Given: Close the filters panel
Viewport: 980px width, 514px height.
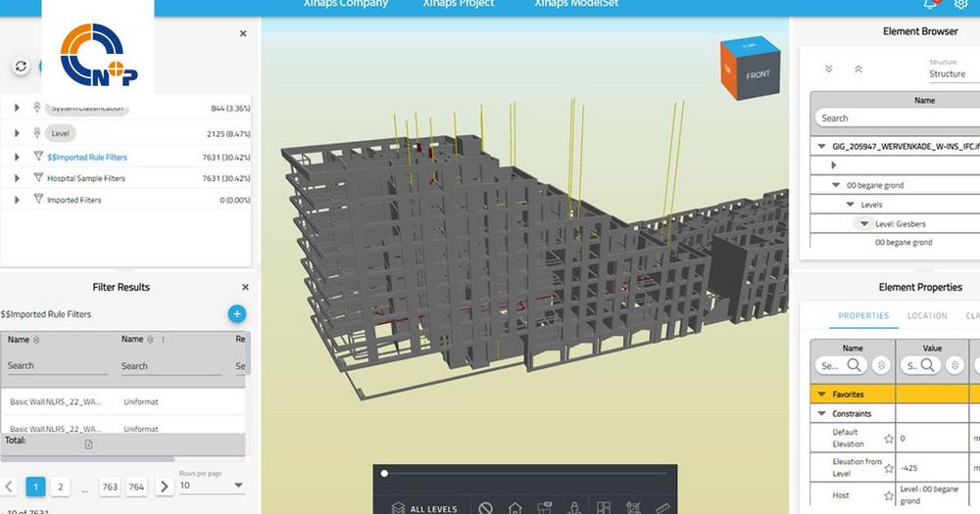Looking at the screenshot, I should pyautogui.click(x=243, y=33).
